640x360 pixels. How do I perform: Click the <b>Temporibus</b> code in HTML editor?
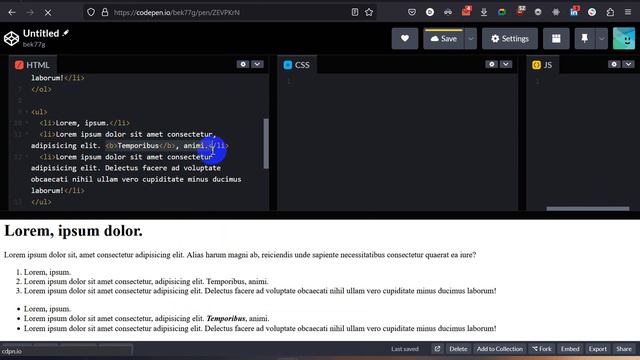coord(140,145)
